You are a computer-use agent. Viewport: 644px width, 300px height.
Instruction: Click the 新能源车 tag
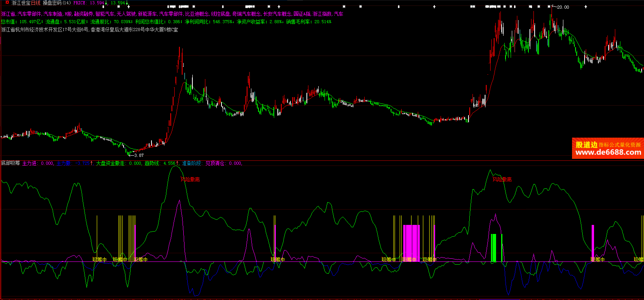[x=148, y=14]
